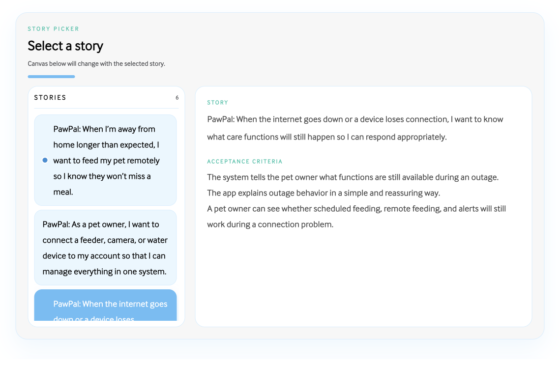Select the remote feeding PawPal story card

point(105,160)
